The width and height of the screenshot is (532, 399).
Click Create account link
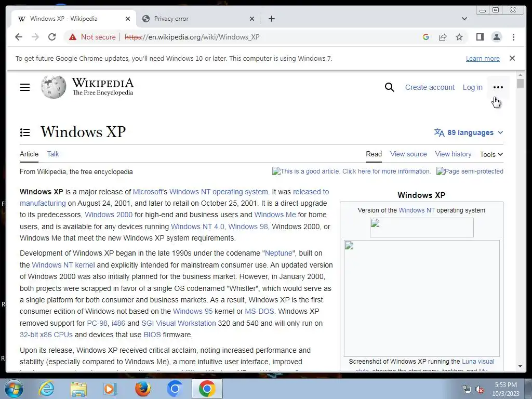pyautogui.click(x=430, y=87)
